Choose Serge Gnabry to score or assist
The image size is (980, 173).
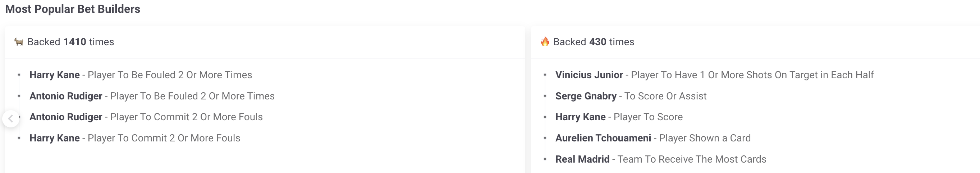point(631,96)
